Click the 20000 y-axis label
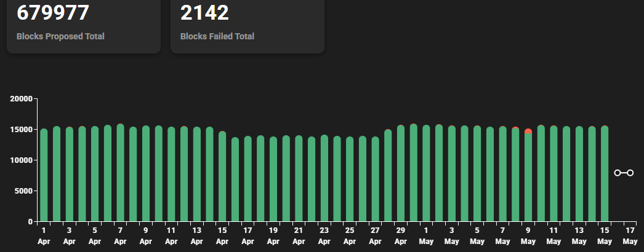Screen dimensions: 644x252 pos(22,99)
